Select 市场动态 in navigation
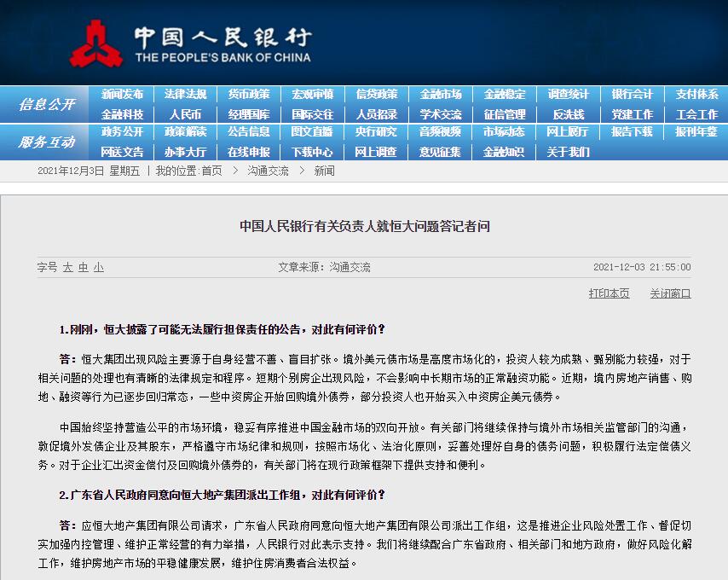Viewport: 728px width, 580px height. 504,132
